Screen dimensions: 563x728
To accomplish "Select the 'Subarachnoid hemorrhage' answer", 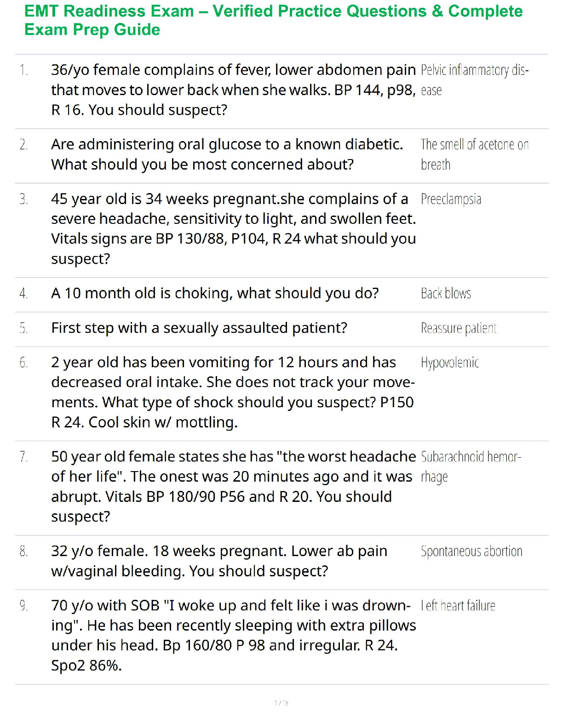I will 471,466.
